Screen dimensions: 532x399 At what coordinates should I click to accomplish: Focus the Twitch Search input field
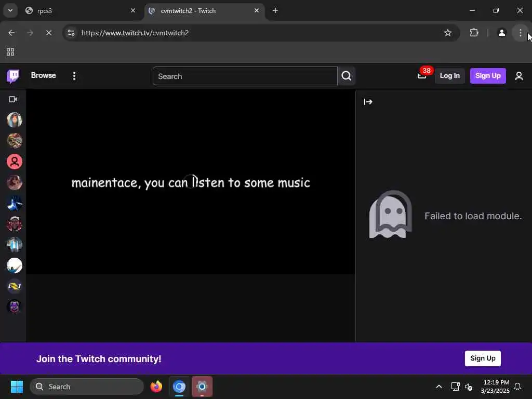245,76
